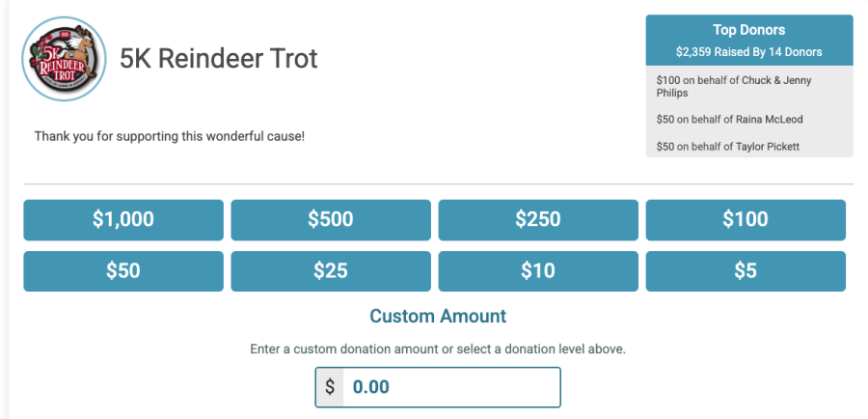The width and height of the screenshot is (868, 419).
Task: Click the dollar sign beside the amount field
Action: 330,387
